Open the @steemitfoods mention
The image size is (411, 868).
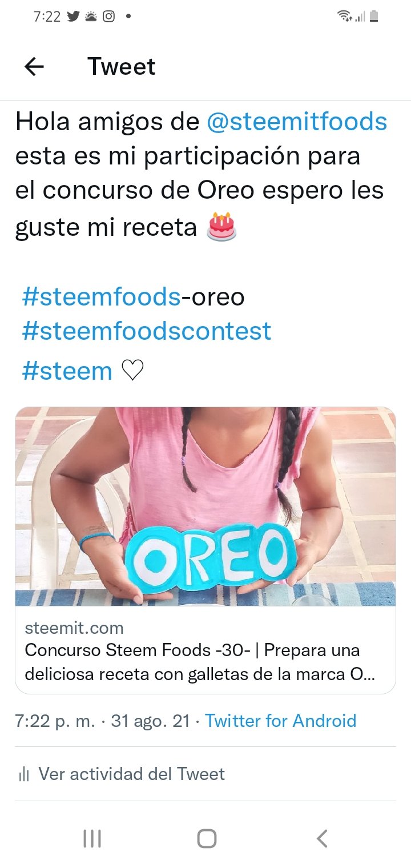296,122
